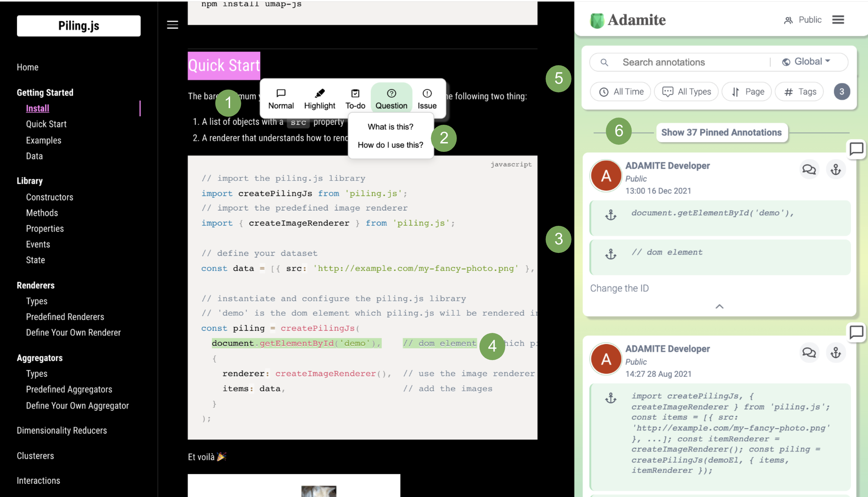868x497 pixels.
Task: Open Predefined Aggregators
Action: click(69, 389)
